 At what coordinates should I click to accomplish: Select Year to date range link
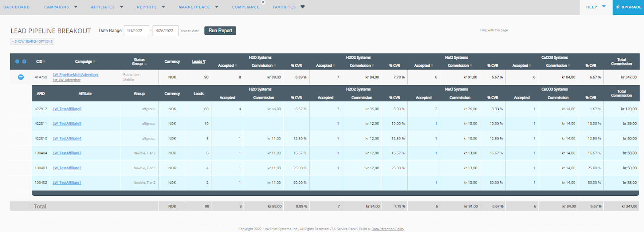190,31
